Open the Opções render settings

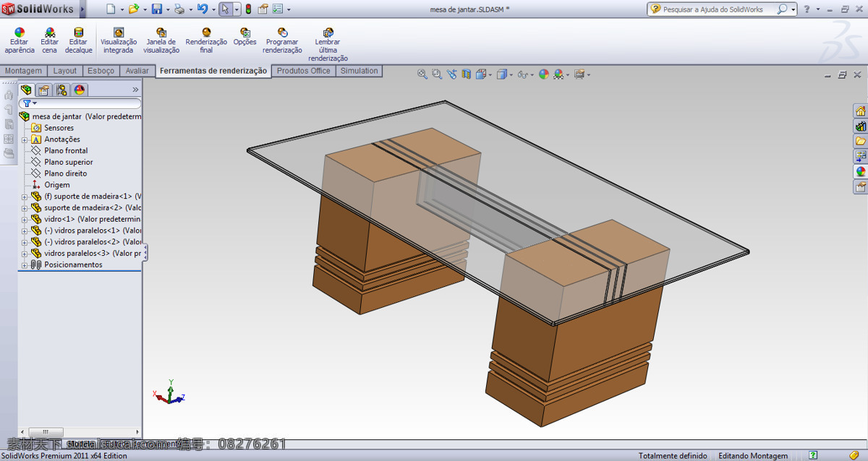pos(245,37)
